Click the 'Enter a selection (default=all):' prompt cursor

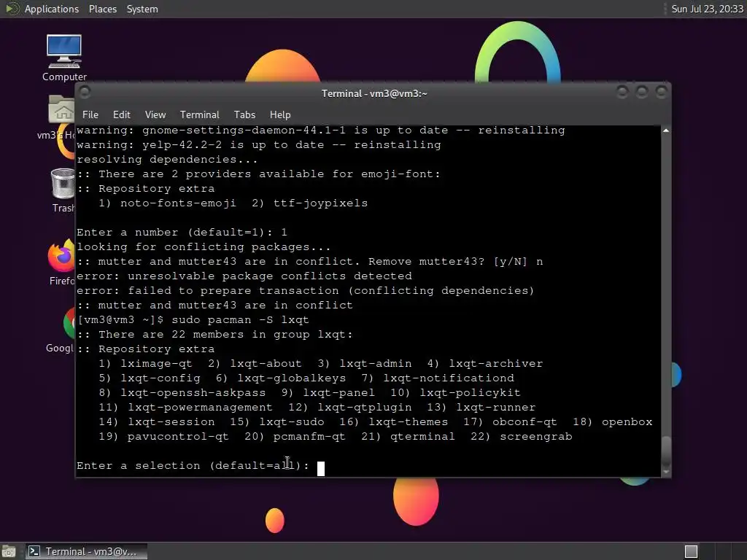point(321,469)
